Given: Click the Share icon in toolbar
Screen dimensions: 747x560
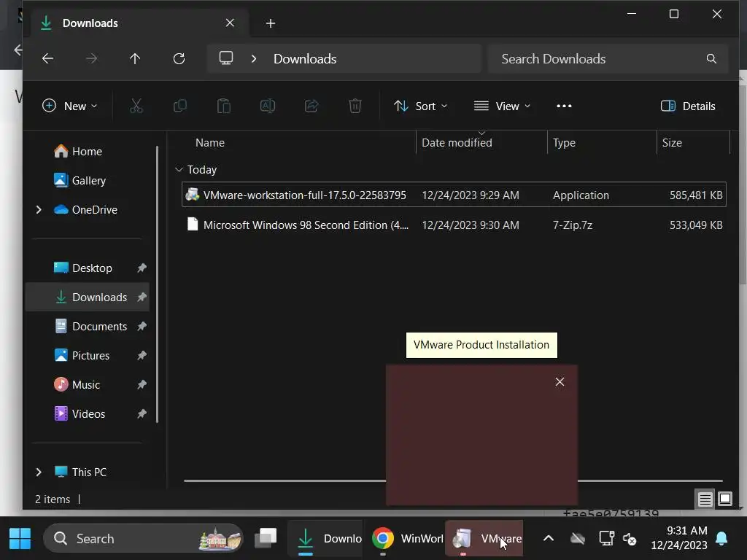Looking at the screenshot, I should pyautogui.click(x=311, y=106).
